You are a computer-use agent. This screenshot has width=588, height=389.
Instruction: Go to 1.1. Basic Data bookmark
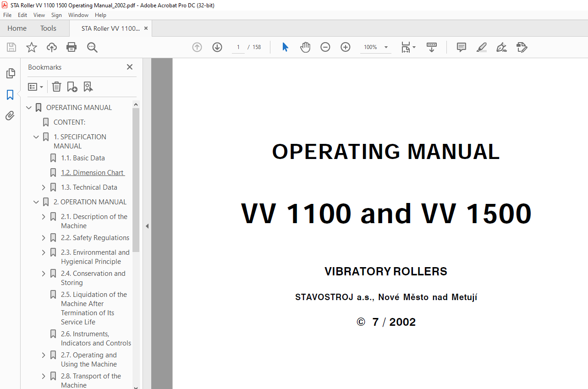tap(83, 158)
